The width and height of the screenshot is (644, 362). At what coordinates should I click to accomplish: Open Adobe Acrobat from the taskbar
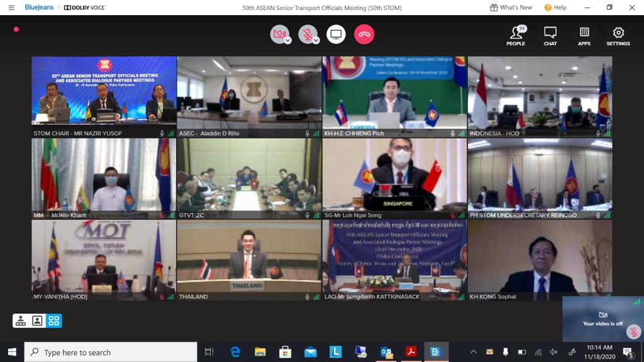411,352
